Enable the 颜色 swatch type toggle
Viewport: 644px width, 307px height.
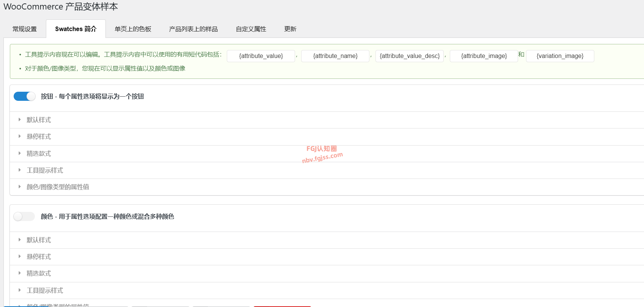[x=24, y=216]
